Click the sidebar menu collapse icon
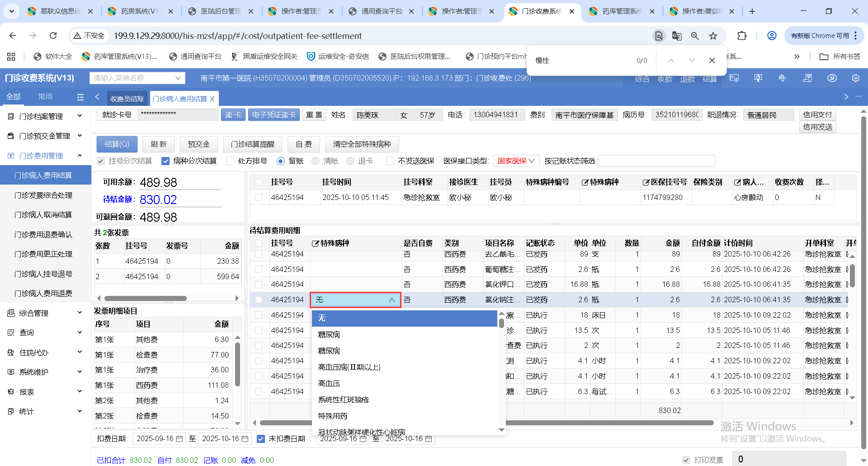 tap(80, 97)
